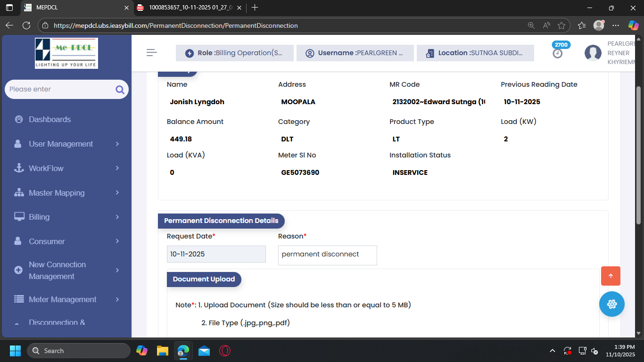Expand the Master Mapping submenu chevron
Screen dimensions: 644x362
pos(117,193)
